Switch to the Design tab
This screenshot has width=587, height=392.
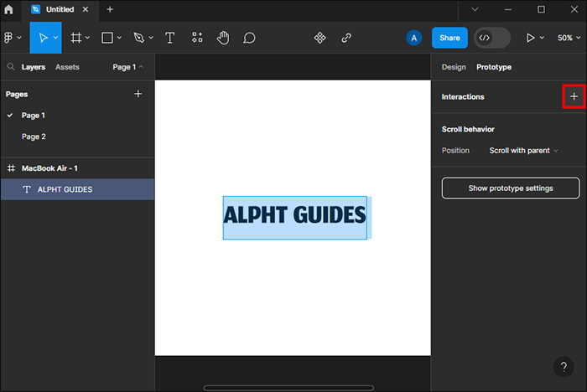click(x=454, y=67)
